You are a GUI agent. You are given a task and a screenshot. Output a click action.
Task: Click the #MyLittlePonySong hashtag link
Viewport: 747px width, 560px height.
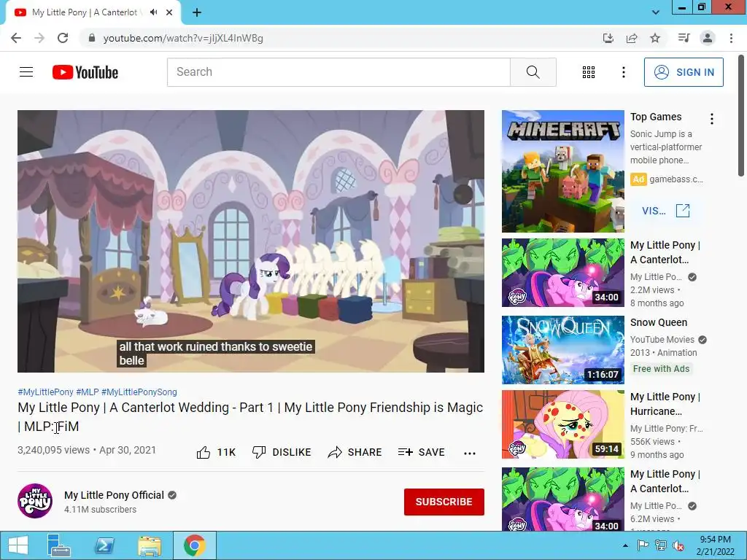click(139, 392)
